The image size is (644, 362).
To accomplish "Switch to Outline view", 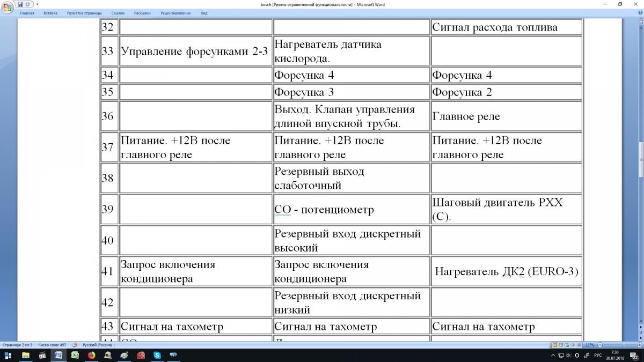I will (574, 345).
